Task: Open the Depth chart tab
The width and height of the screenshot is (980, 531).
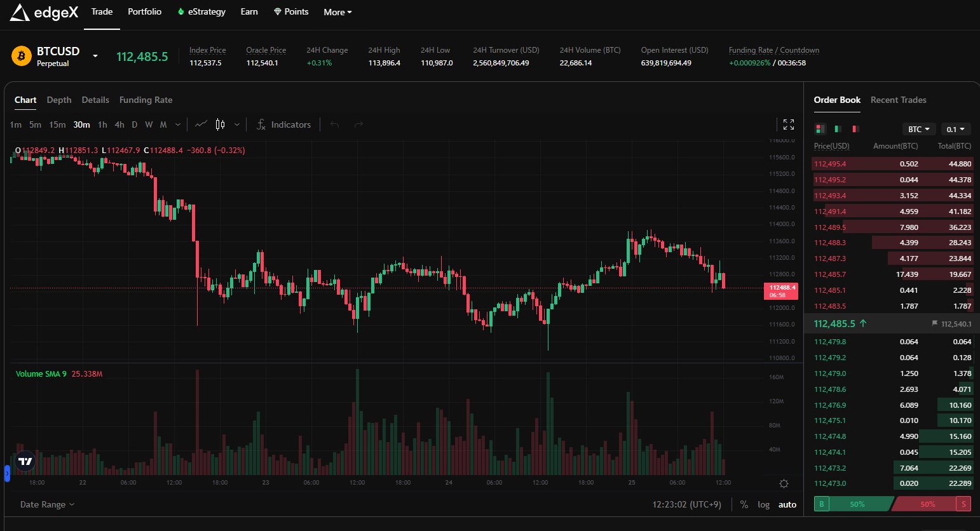Action: coord(59,100)
